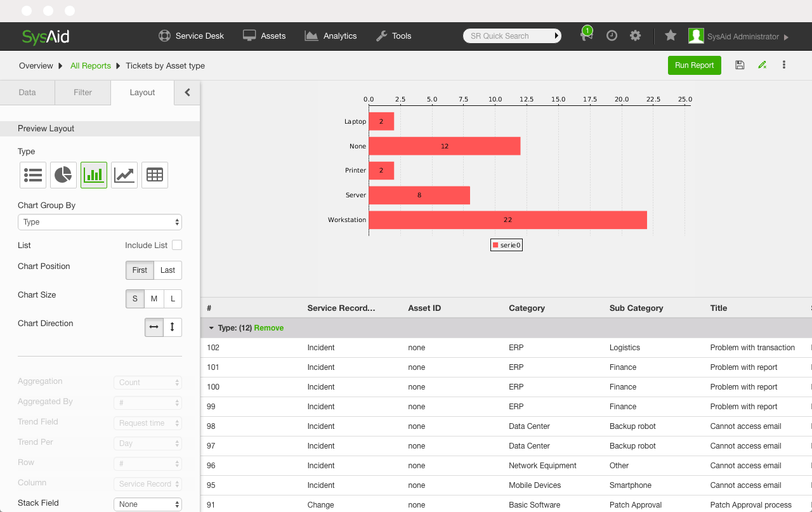The width and height of the screenshot is (812, 512).
Task: Select the pie chart layout type
Action: tap(63, 175)
